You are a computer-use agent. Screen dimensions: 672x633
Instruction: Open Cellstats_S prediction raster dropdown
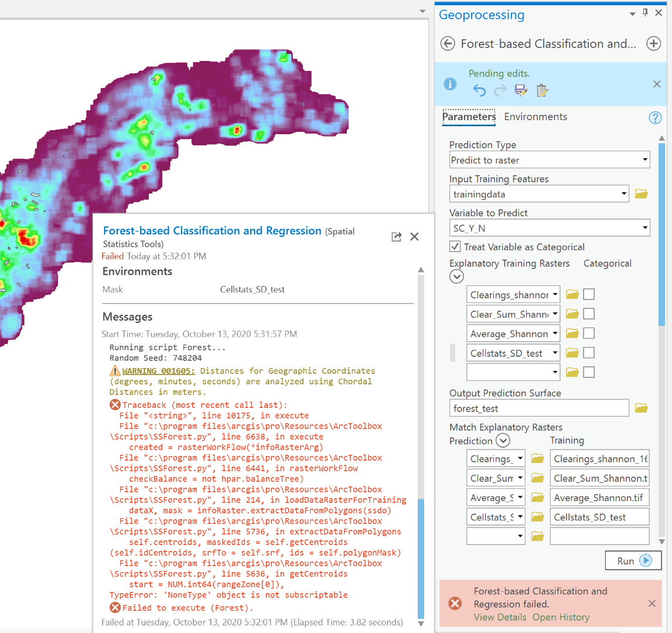pos(520,517)
